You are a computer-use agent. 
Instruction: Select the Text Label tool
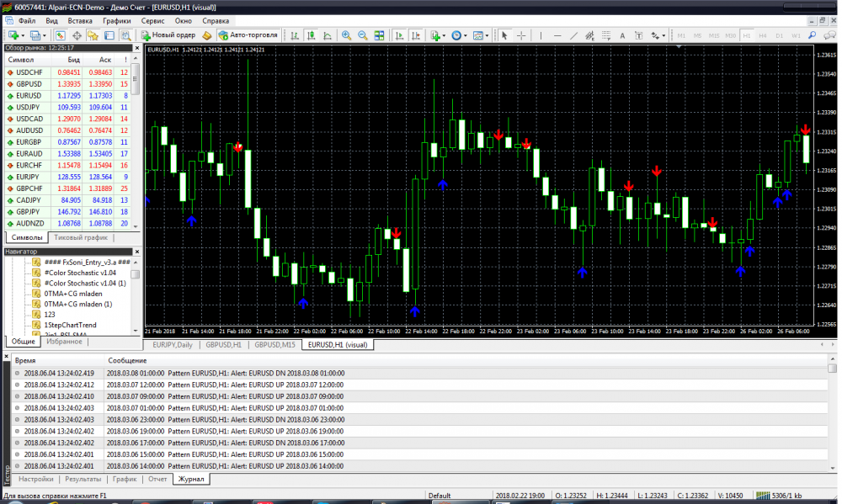pyautogui.click(x=638, y=35)
